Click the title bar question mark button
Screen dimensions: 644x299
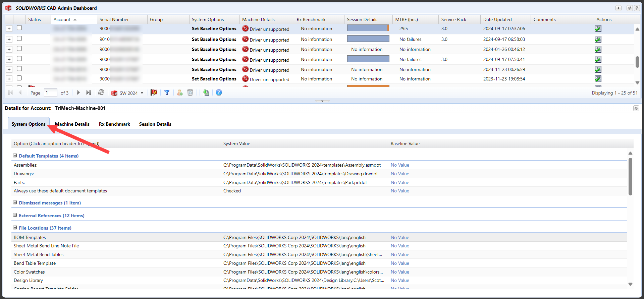[636, 8]
